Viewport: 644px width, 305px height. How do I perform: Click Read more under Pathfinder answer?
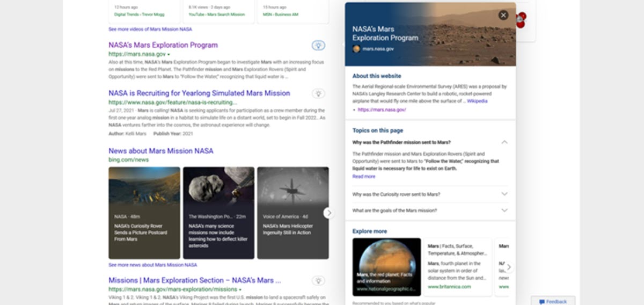pos(364,176)
